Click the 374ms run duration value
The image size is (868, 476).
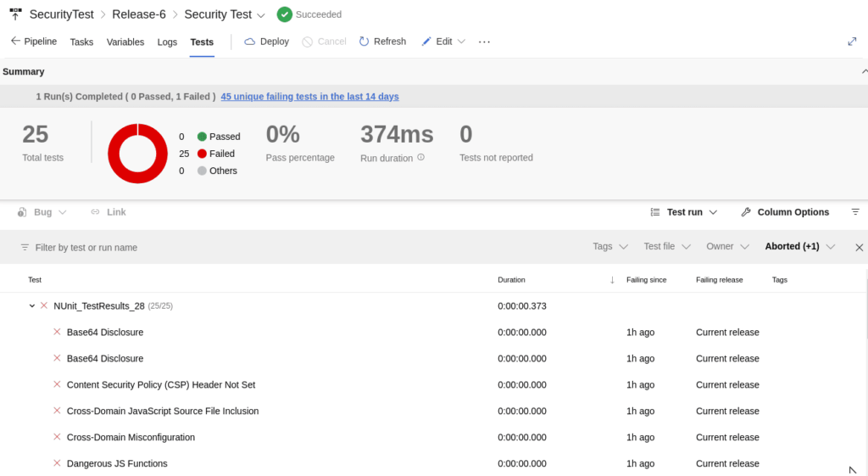397,135
